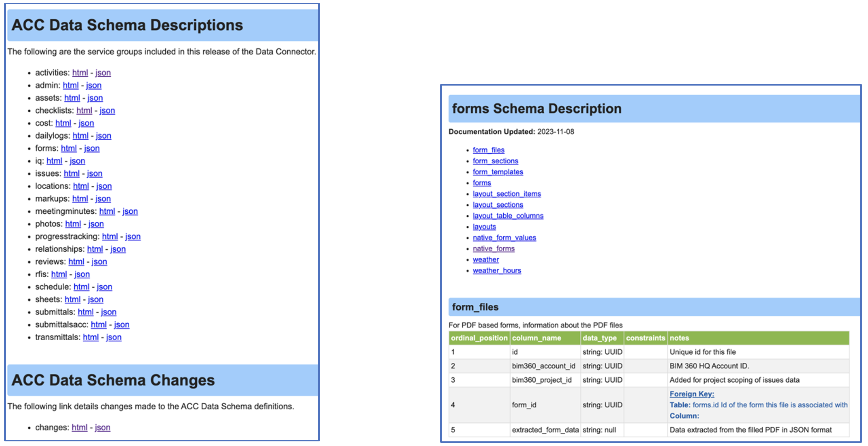Image resolution: width=868 pixels, height=446 pixels.
Task: Select the native_form_values link
Action: click(504, 237)
